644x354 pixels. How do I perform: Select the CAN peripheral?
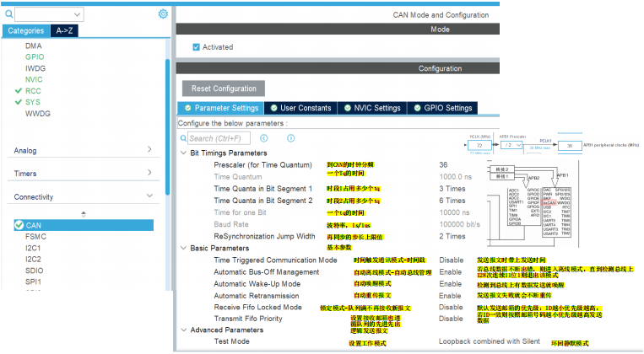tap(84, 225)
